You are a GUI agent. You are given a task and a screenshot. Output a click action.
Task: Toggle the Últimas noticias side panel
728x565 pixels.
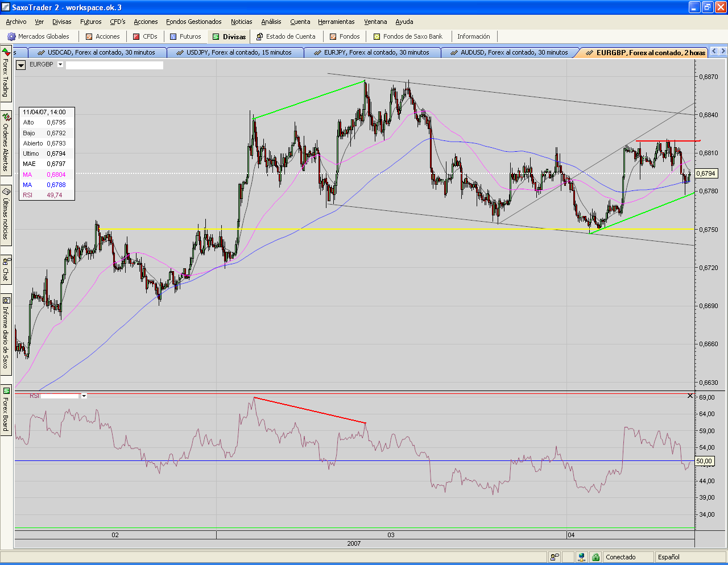point(6,213)
